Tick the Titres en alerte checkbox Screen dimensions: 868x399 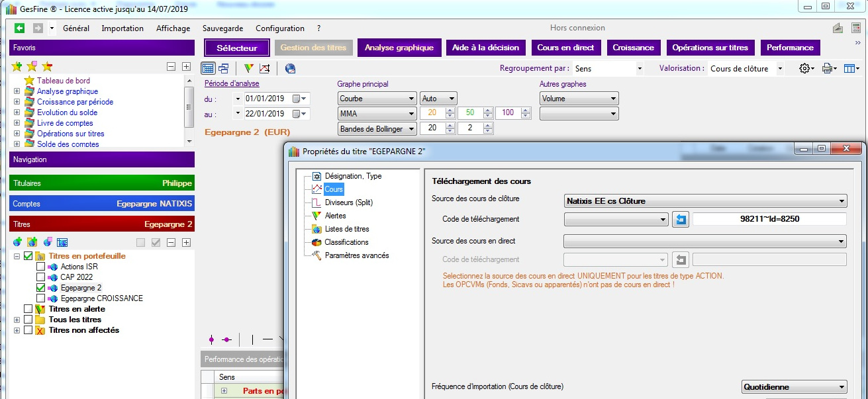[28, 309]
